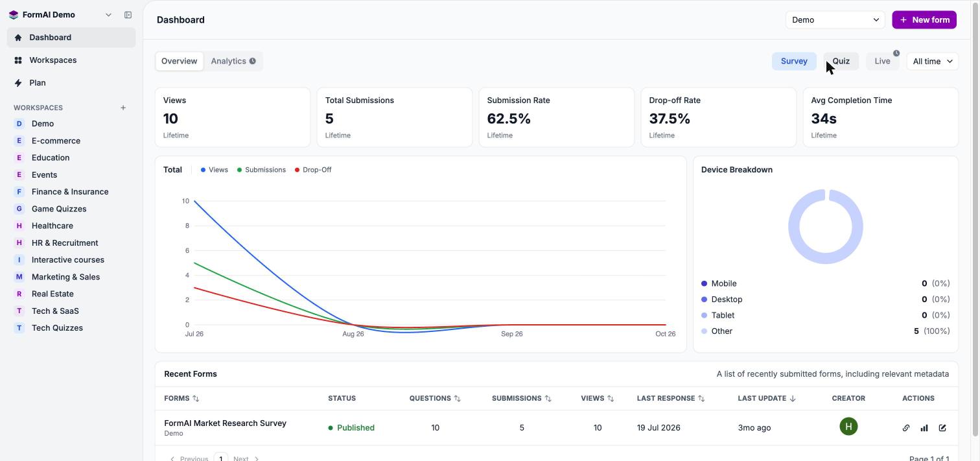View analytics for Market Research Survey
This screenshot has height=461, width=980.
(924, 428)
